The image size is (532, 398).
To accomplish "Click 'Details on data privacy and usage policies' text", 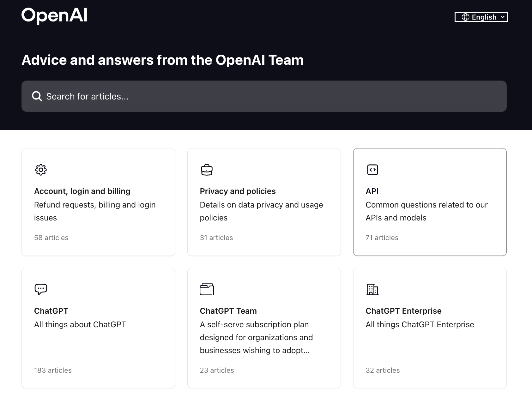I will [261, 211].
